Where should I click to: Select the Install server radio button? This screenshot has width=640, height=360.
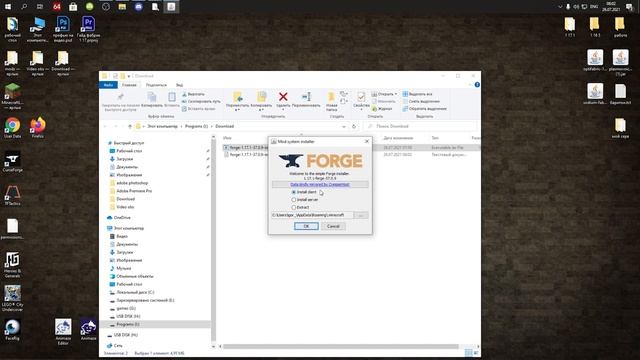click(x=293, y=200)
